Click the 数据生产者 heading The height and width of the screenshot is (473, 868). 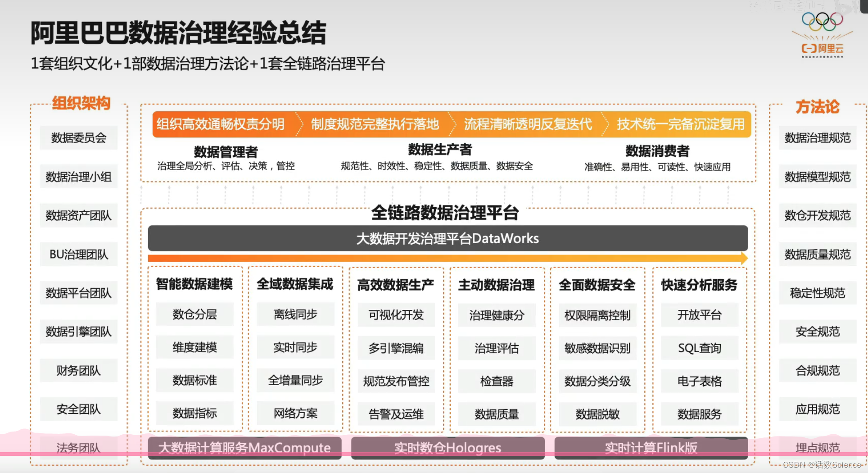point(440,150)
